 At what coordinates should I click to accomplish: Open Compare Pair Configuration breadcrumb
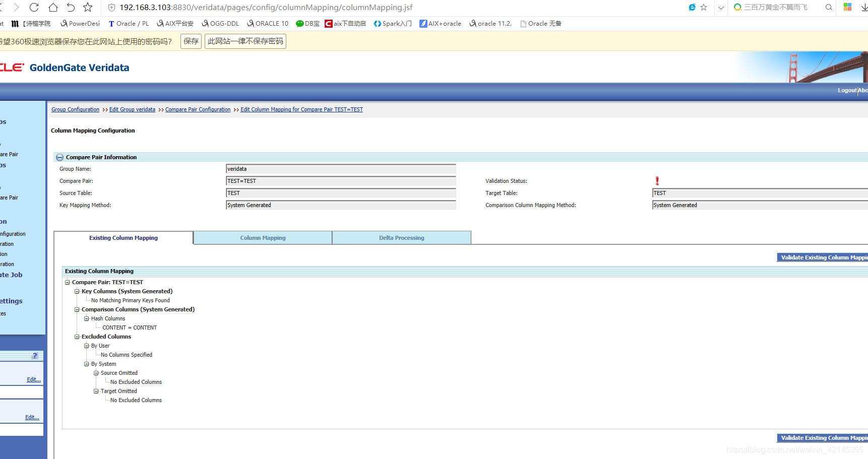[x=198, y=109]
